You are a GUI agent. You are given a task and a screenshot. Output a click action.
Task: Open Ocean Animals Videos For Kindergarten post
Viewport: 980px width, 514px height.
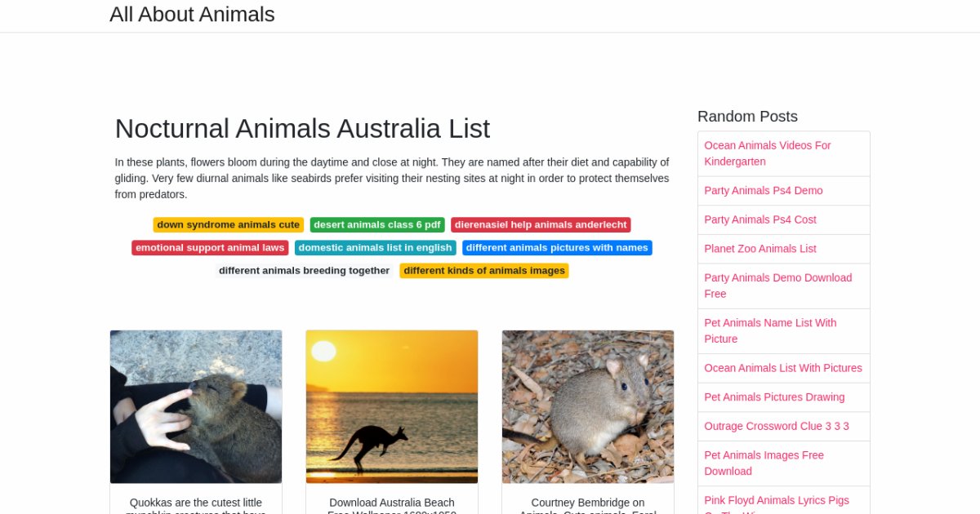point(767,153)
